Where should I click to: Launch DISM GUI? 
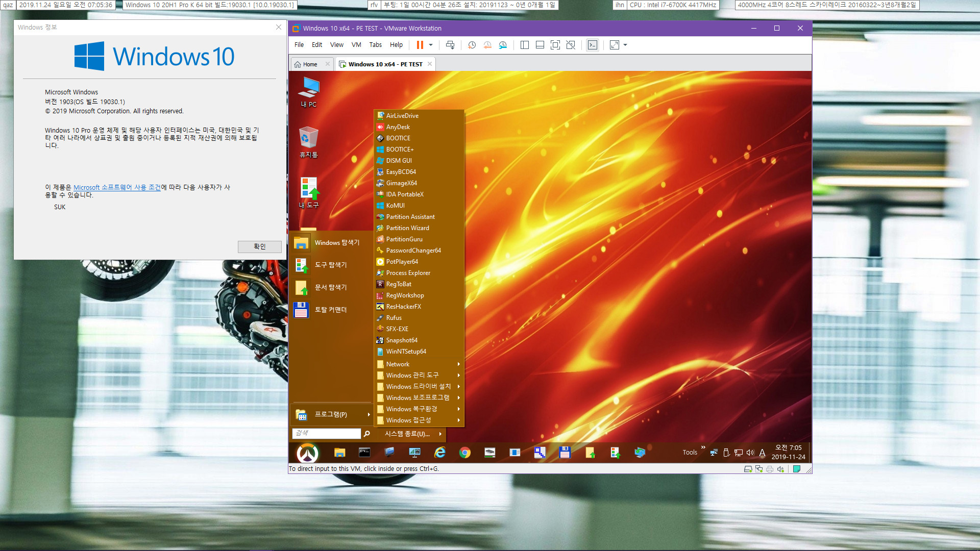point(419,161)
